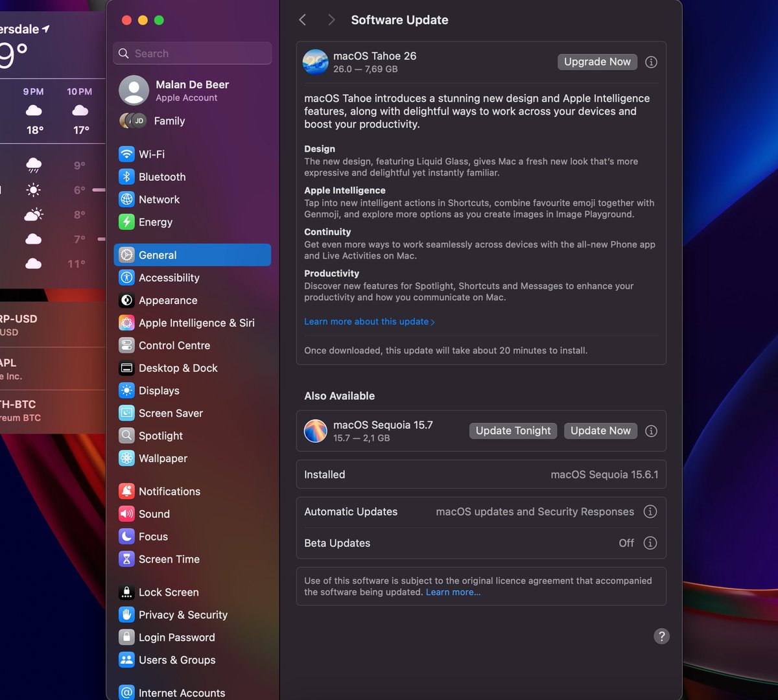Screen dimensions: 778x700
Task: Click the macOS Sequoia 15.6.1 installed text
Action: (x=605, y=474)
